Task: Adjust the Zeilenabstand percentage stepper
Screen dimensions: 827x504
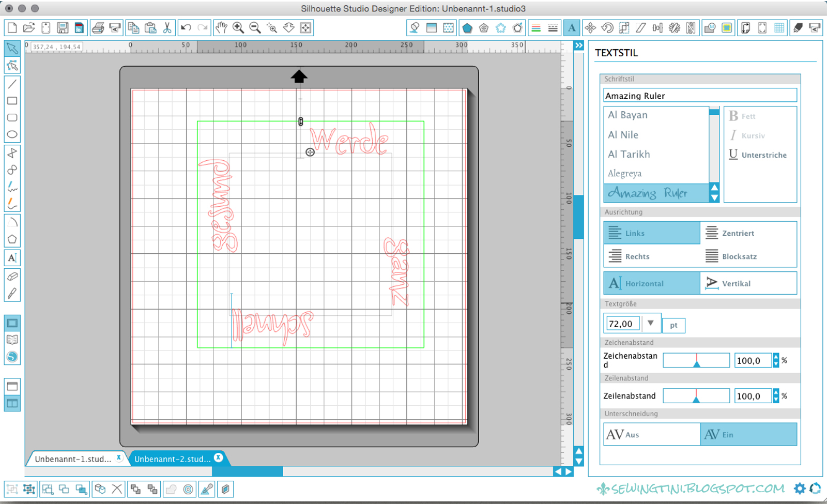Action: [x=775, y=396]
